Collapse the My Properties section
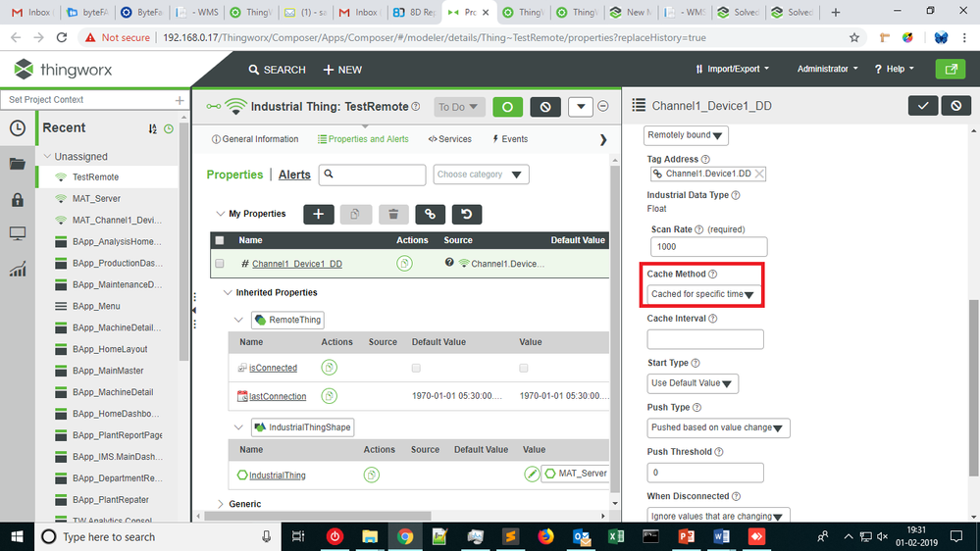The width and height of the screenshot is (980, 551). click(x=220, y=214)
